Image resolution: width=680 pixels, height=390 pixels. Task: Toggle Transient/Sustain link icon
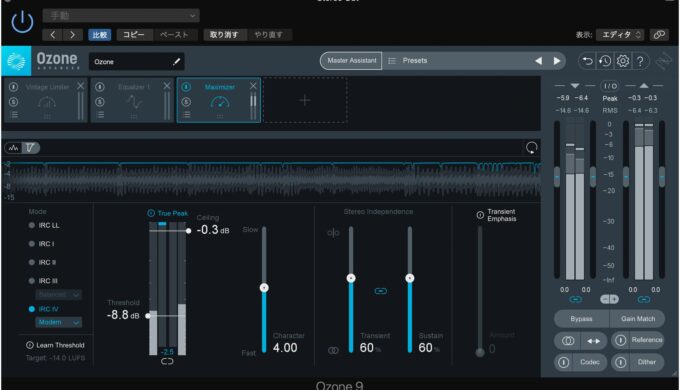(380, 291)
